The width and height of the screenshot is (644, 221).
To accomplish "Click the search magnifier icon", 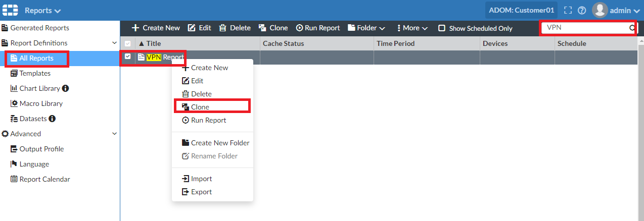I will [632, 28].
